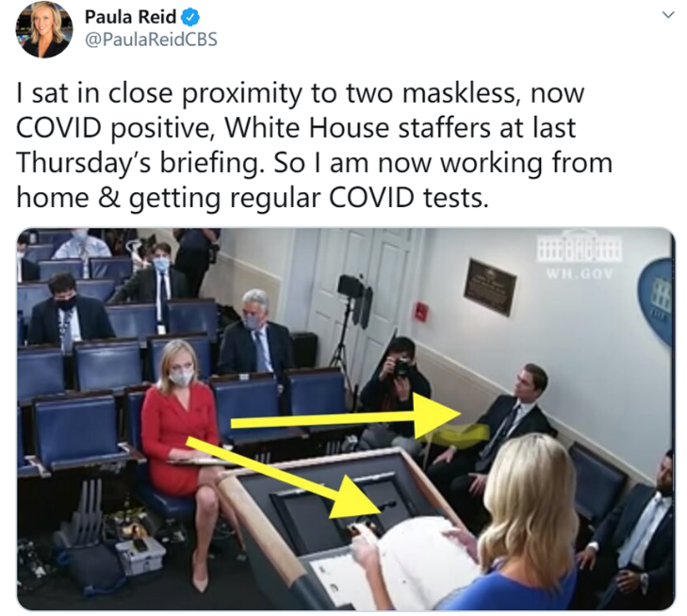687x616 pixels.
Task: Open the attached briefing room photo
Action: (x=346, y=418)
